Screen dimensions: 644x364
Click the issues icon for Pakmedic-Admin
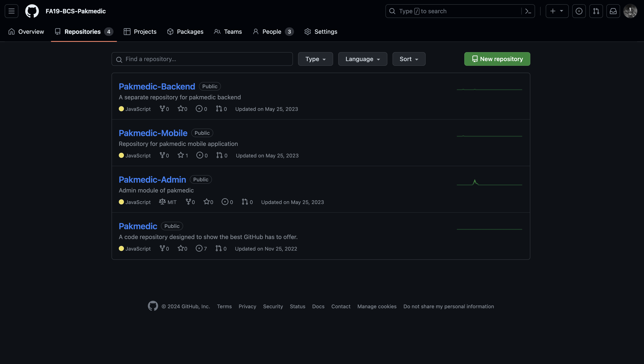[225, 201]
